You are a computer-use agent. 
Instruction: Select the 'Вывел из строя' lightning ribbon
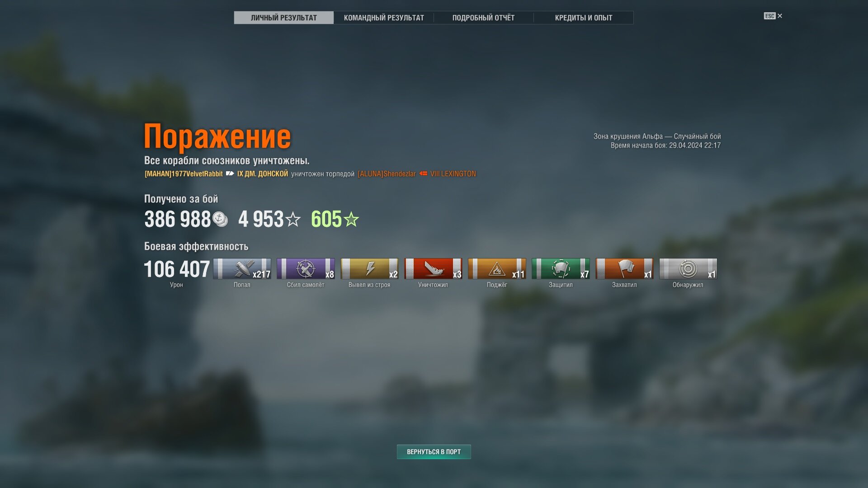[x=369, y=268]
